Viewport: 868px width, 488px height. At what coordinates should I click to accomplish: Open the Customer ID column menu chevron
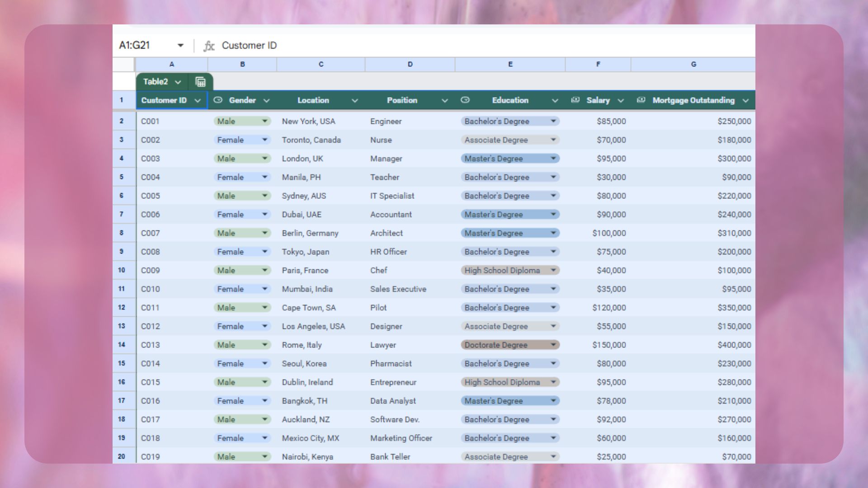pos(198,101)
